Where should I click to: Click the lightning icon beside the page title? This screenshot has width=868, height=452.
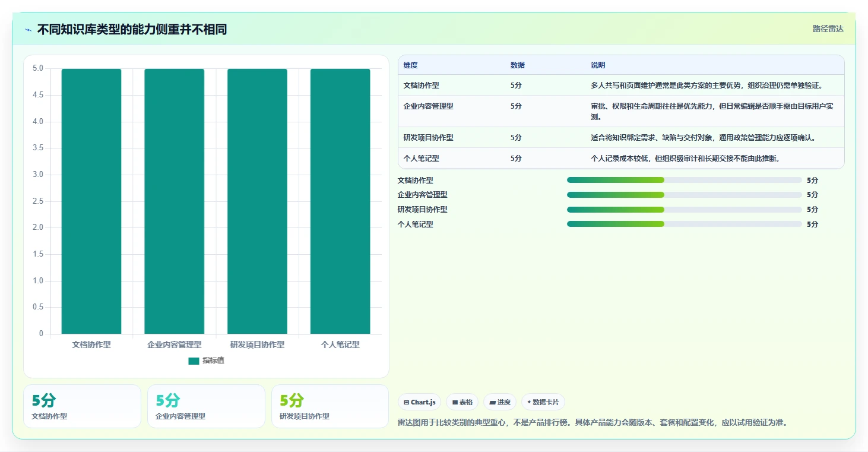click(x=28, y=30)
